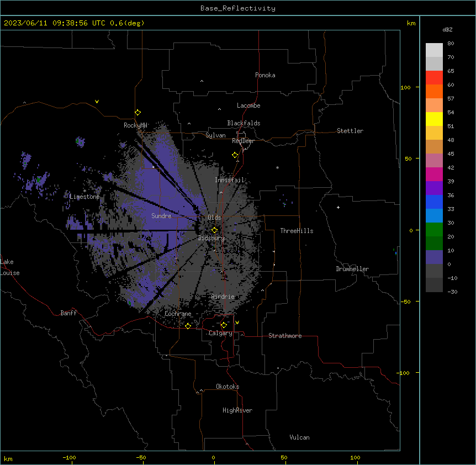Select the yellow diamond marker south of RedDeer
The image size is (476, 465).
(x=235, y=155)
